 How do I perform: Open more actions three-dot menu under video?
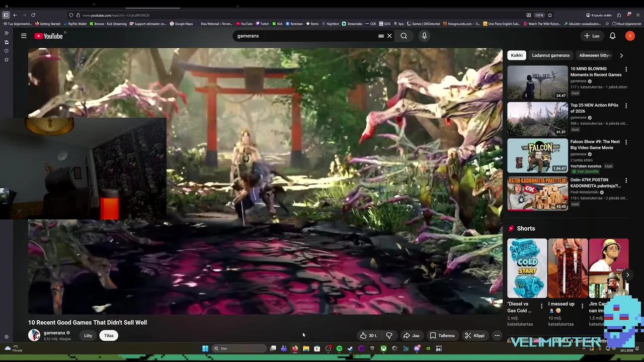pyautogui.click(x=497, y=335)
